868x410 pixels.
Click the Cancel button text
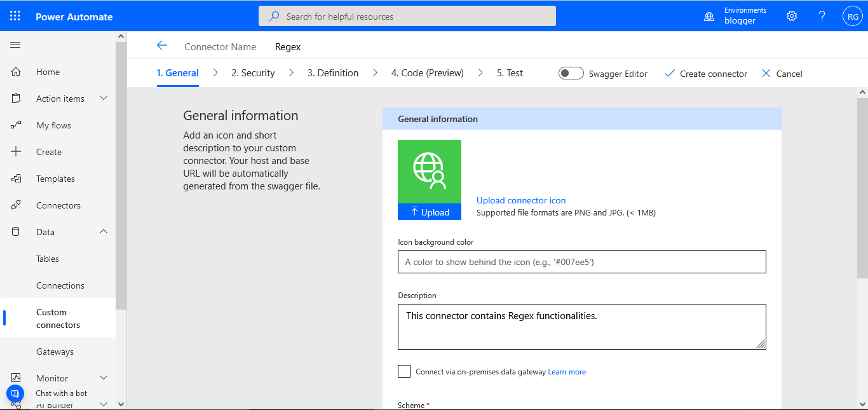point(789,74)
